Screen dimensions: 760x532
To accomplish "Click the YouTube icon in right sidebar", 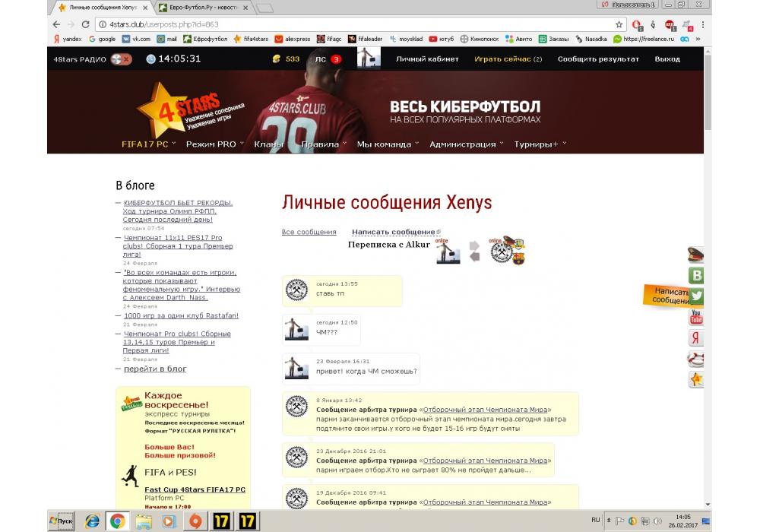I will tap(695, 318).
